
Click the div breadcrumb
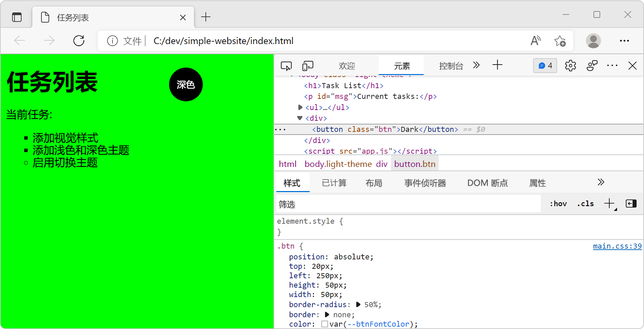point(382,164)
